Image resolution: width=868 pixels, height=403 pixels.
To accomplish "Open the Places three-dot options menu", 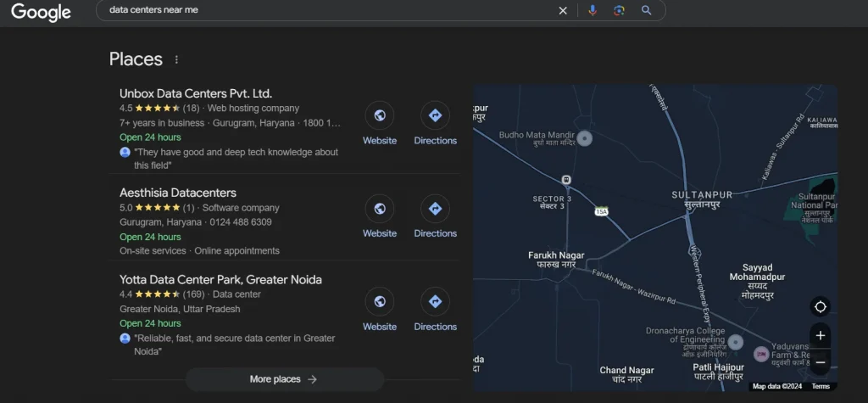I will (176, 59).
